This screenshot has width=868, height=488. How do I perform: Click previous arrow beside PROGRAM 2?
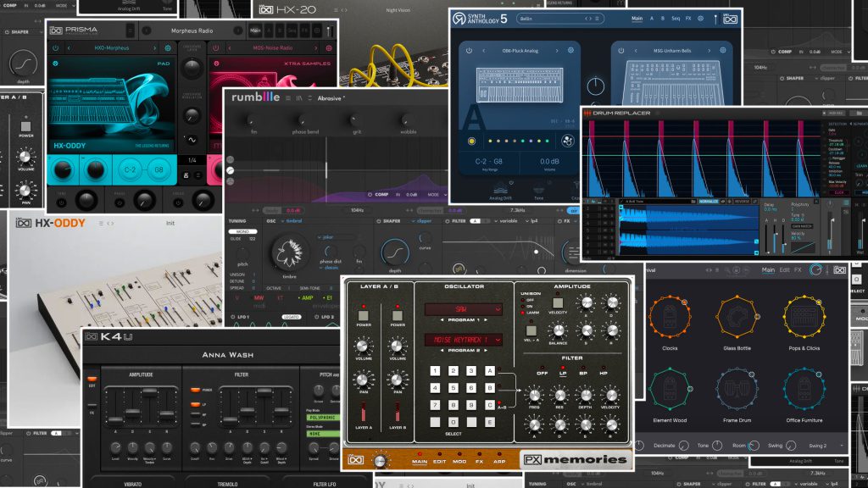(441, 350)
